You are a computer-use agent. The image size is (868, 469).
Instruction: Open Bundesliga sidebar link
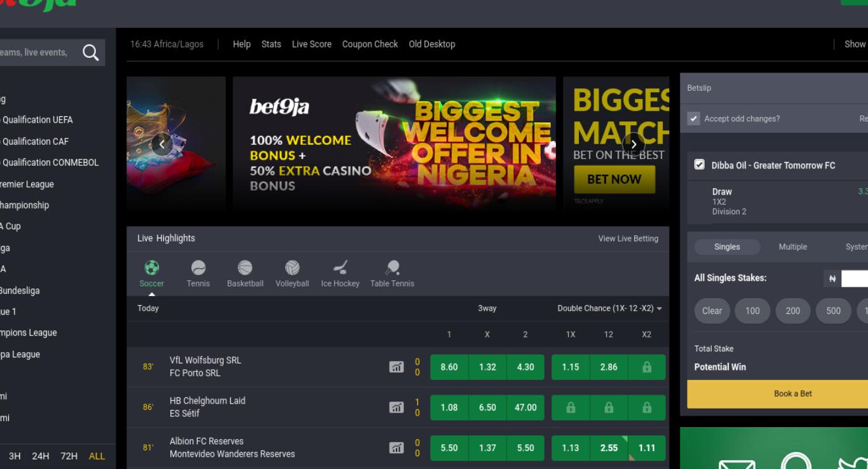[20, 291]
